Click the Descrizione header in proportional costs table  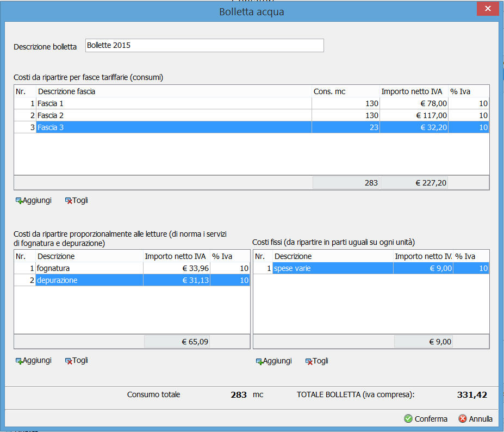[x=89, y=256]
